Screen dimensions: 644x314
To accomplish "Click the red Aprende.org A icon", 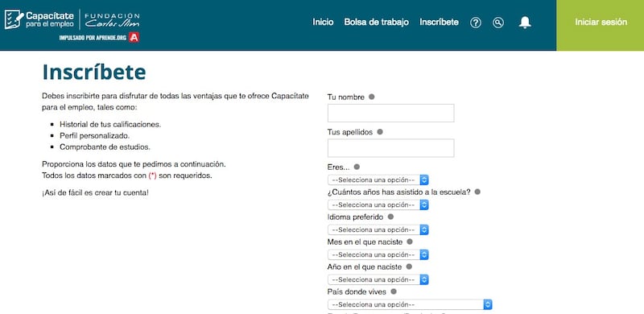I will (134, 38).
